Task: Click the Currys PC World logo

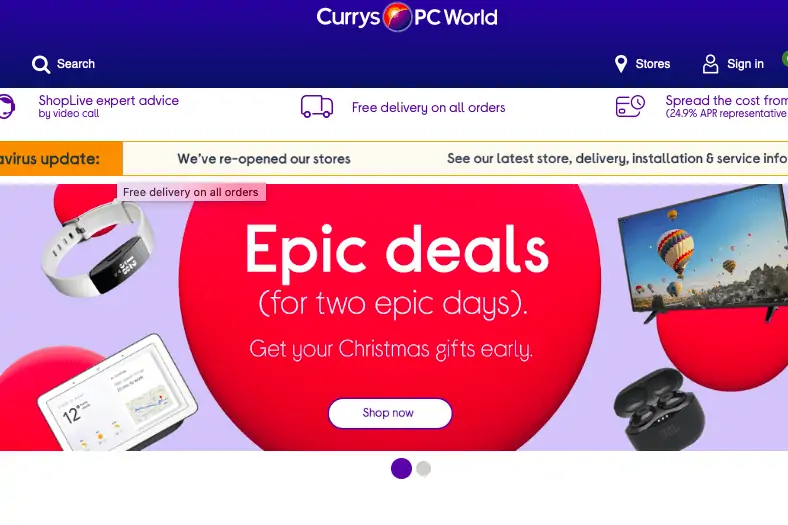Action: click(x=407, y=17)
